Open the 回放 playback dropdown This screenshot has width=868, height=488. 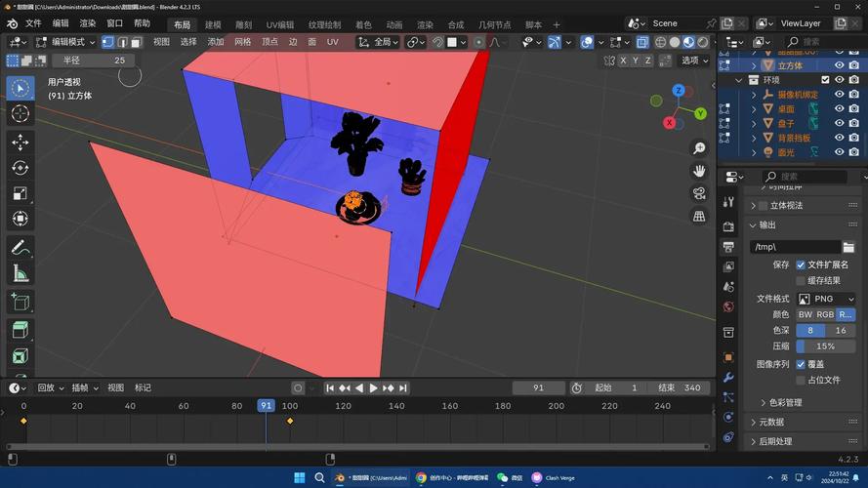[51, 387]
